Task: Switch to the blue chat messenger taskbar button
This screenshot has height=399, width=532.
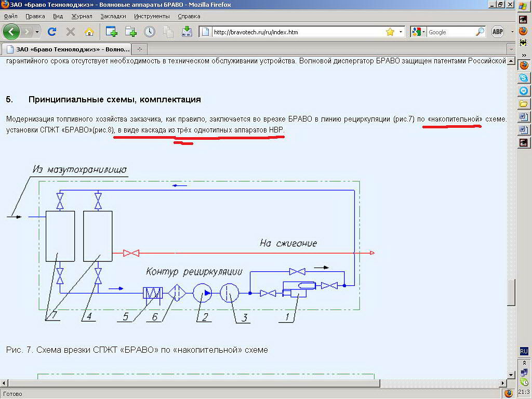Action: pos(524,90)
